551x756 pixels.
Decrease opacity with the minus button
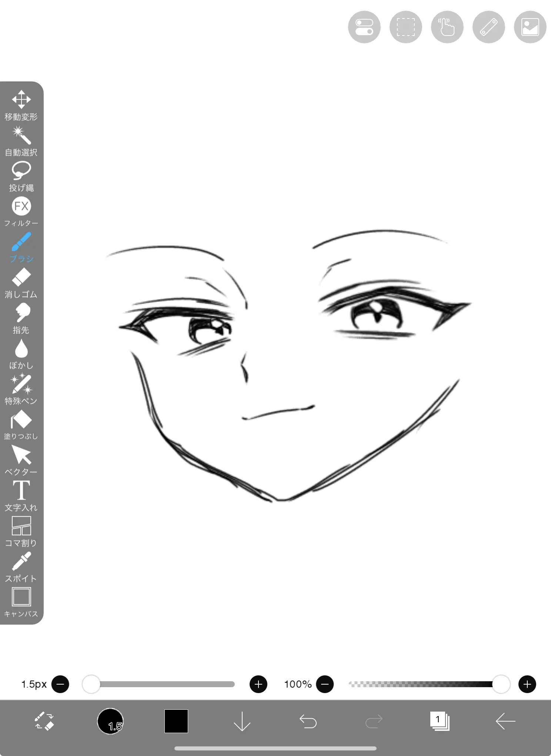pyautogui.click(x=325, y=684)
